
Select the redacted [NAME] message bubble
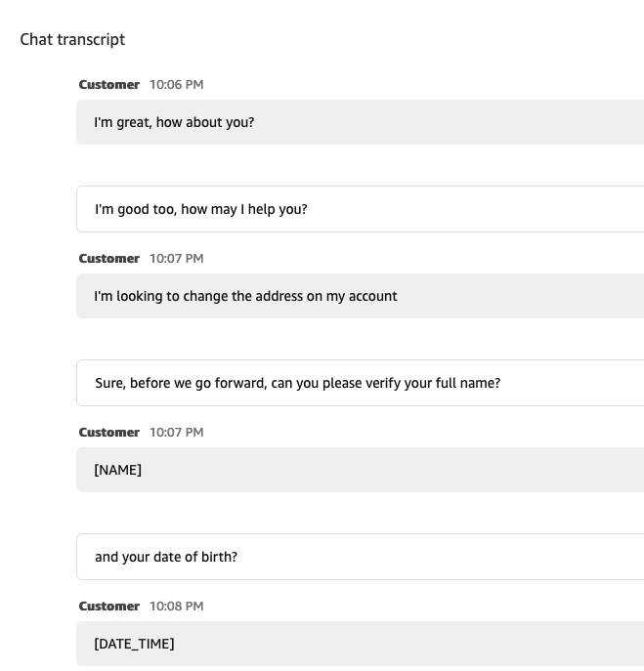click(x=360, y=470)
